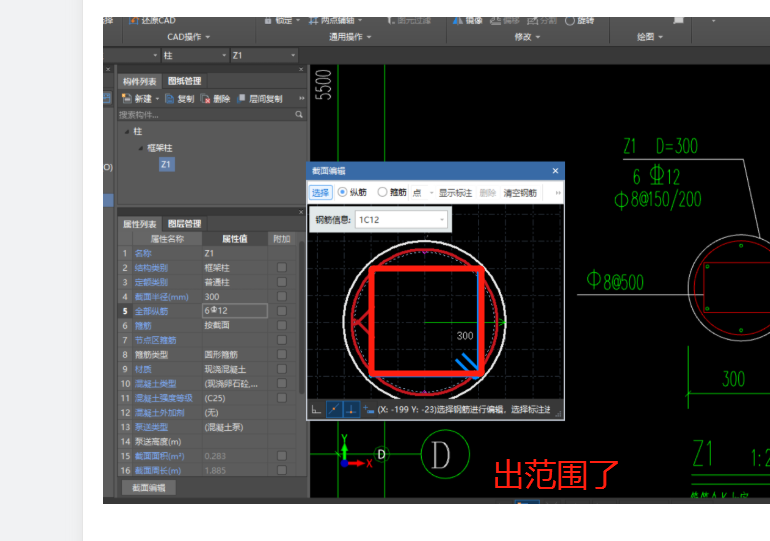Screen dimensions: 770x541
Task: Toggle 附加 checkbox for 材质 row
Action: (282, 369)
